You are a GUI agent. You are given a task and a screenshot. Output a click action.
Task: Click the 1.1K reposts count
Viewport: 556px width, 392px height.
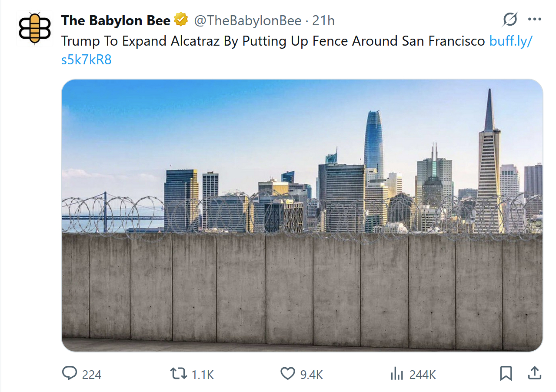click(x=203, y=375)
